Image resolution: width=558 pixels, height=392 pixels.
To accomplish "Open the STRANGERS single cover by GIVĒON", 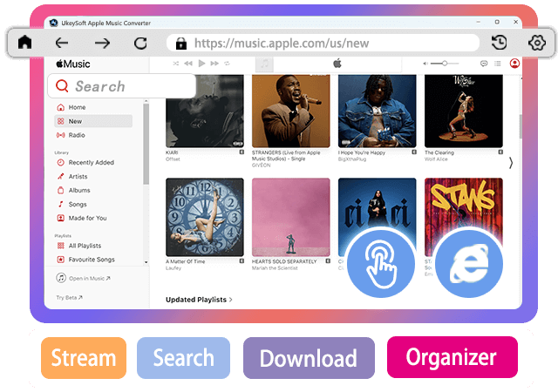I will [x=290, y=111].
